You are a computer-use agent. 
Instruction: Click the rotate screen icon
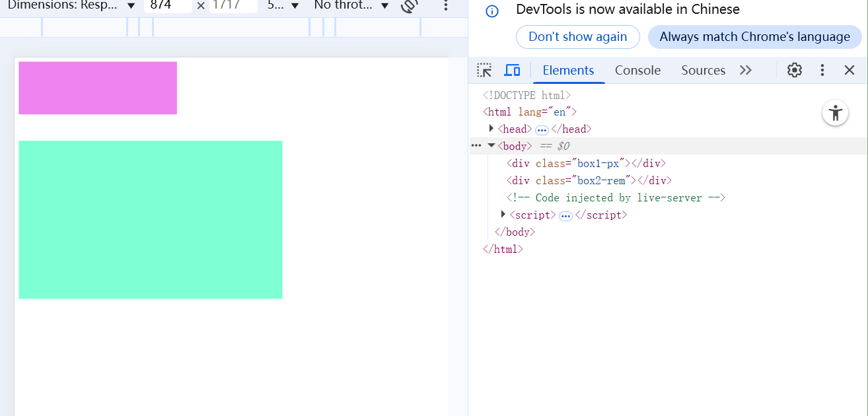410,6
